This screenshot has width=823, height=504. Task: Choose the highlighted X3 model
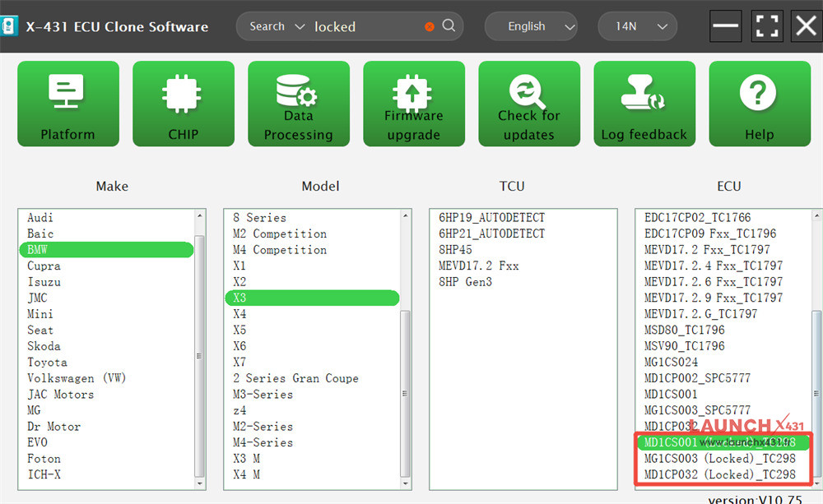[x=312, y=298]
